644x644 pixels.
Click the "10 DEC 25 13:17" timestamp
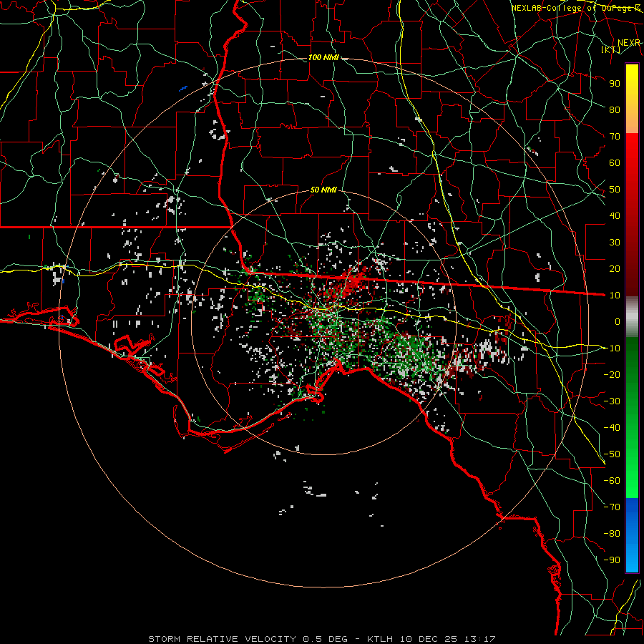(x=448, y=639)
